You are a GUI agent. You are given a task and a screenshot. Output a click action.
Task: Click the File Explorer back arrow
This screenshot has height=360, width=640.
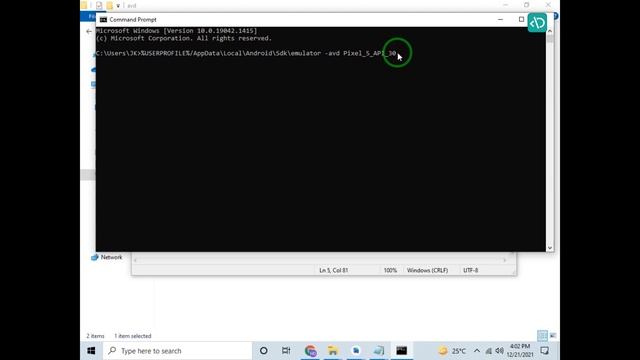pos(89,31)
